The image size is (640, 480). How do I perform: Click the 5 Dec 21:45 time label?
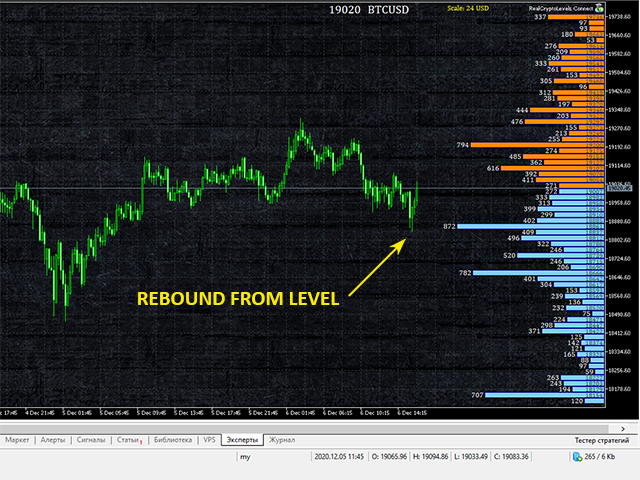click(x=263, y=413)
